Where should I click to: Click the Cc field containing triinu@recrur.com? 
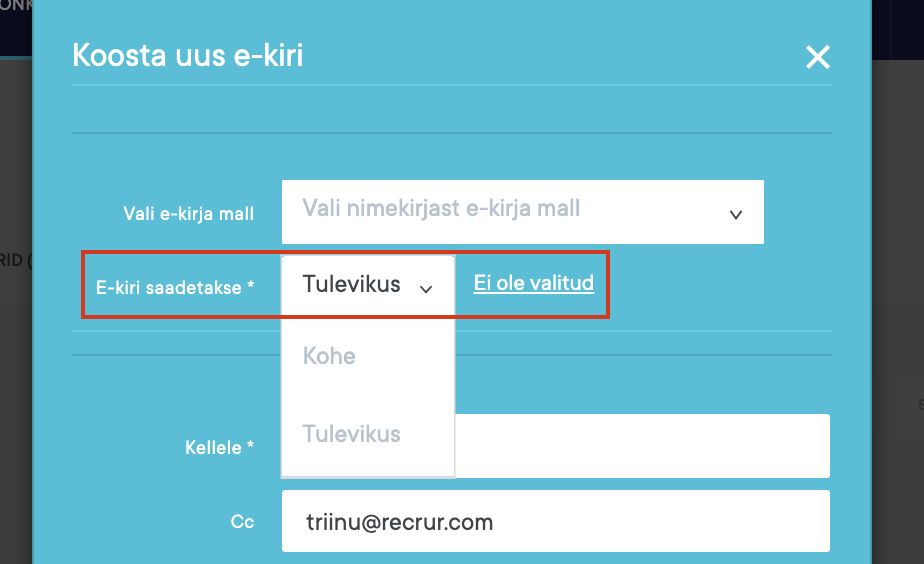click(x=555, y=521)
